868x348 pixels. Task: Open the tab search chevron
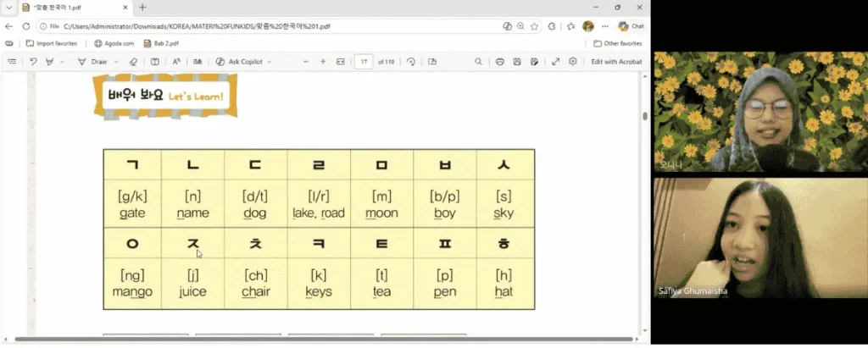click(8, 8)
